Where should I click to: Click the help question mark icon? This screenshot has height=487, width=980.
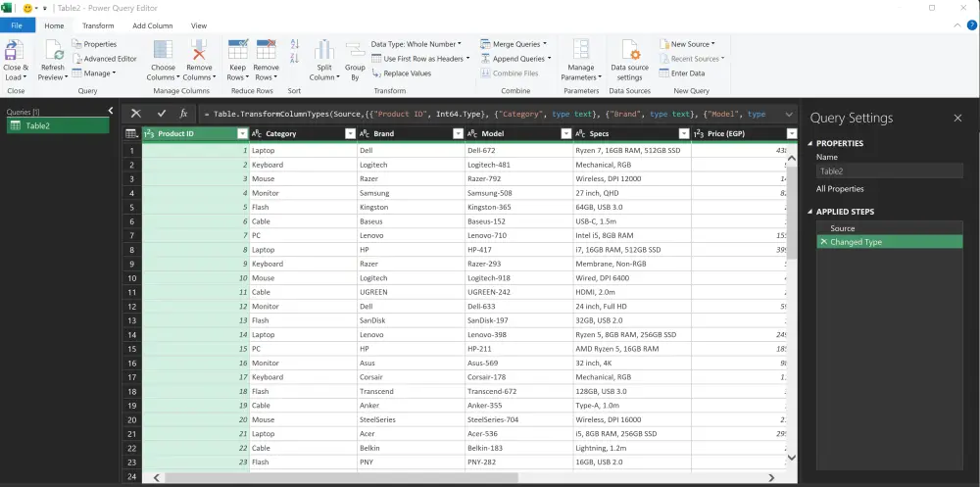point(971,25)
